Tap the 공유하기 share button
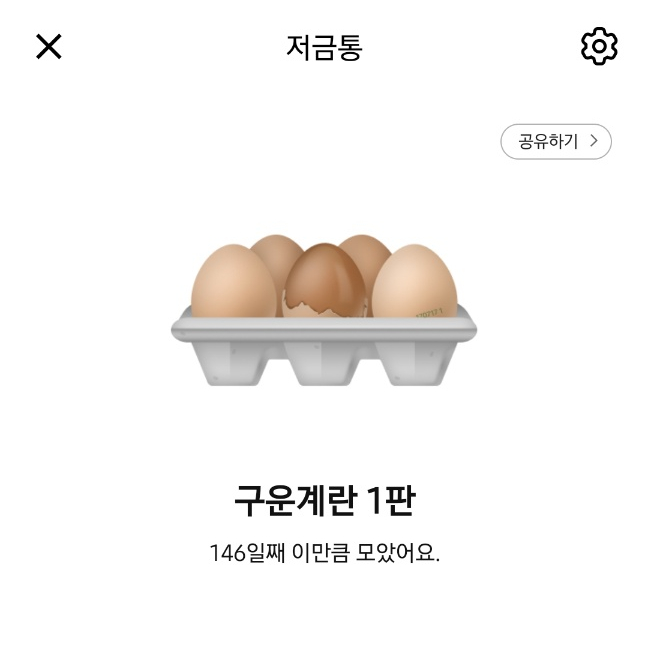The image size is (648, 648). 556,141
